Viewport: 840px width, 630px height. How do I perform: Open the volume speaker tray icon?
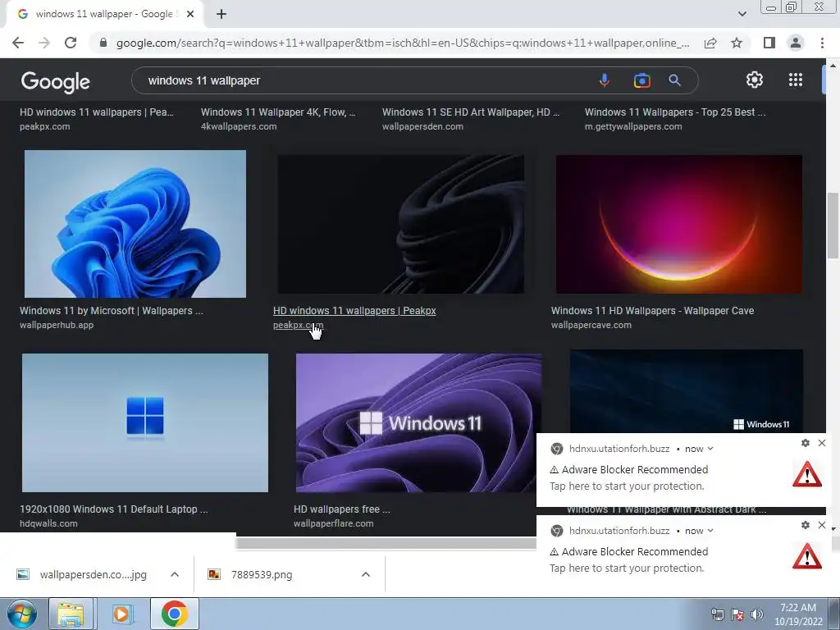pyautogui.click(x=757, y=614)
